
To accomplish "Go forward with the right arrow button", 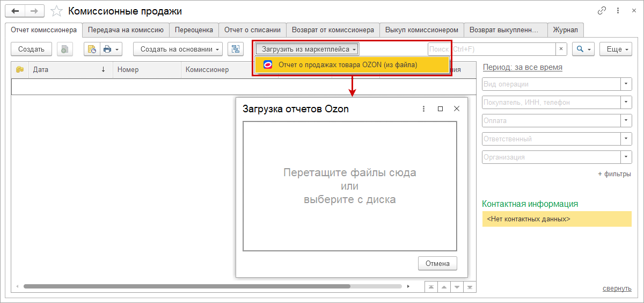I will pos(34,11).
